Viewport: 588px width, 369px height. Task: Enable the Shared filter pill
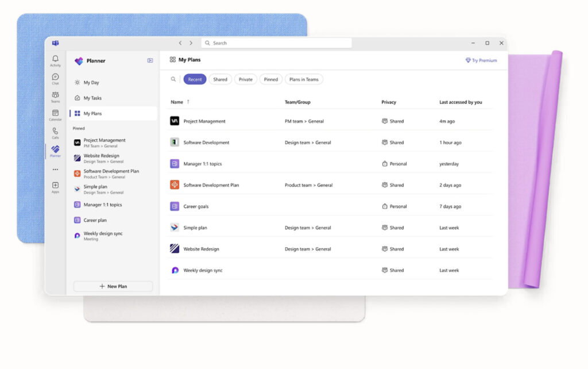point(220,79)
